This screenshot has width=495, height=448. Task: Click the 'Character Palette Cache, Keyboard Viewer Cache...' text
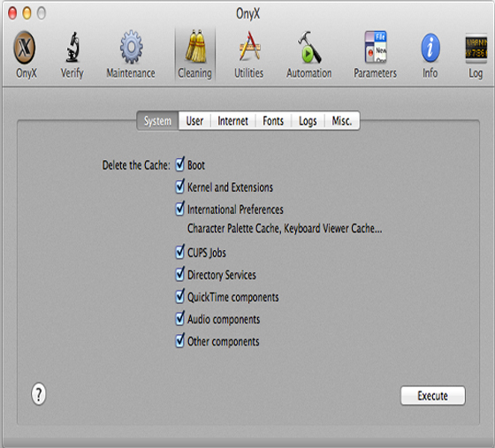point(285,228)
